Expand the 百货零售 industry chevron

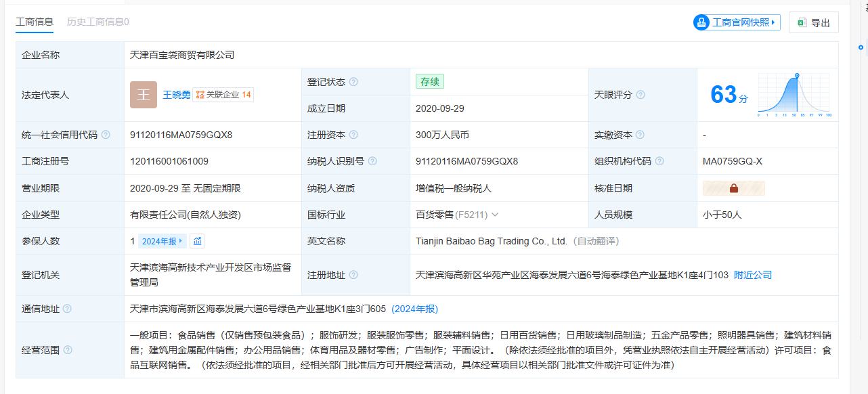[495, 215]
